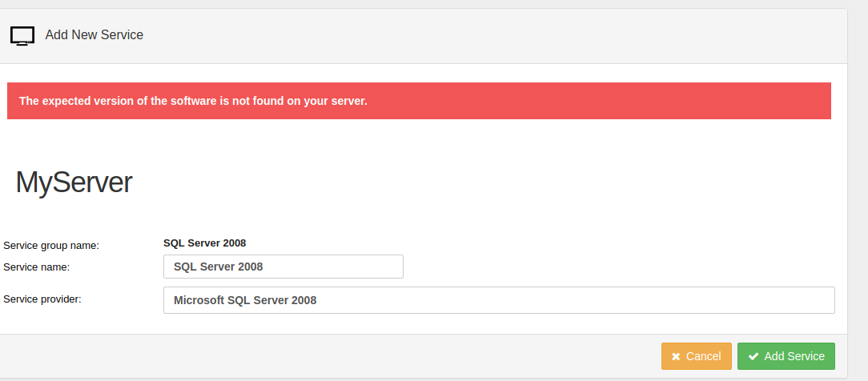
Task: Click the X icon on the Cancel button
Action: [675, 357]
